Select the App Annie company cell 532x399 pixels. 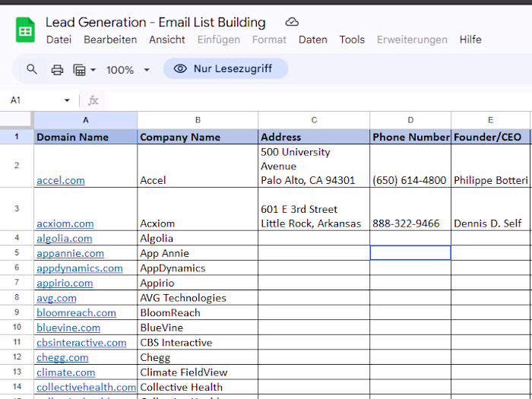pyautogui.click(x=198, y=253)
